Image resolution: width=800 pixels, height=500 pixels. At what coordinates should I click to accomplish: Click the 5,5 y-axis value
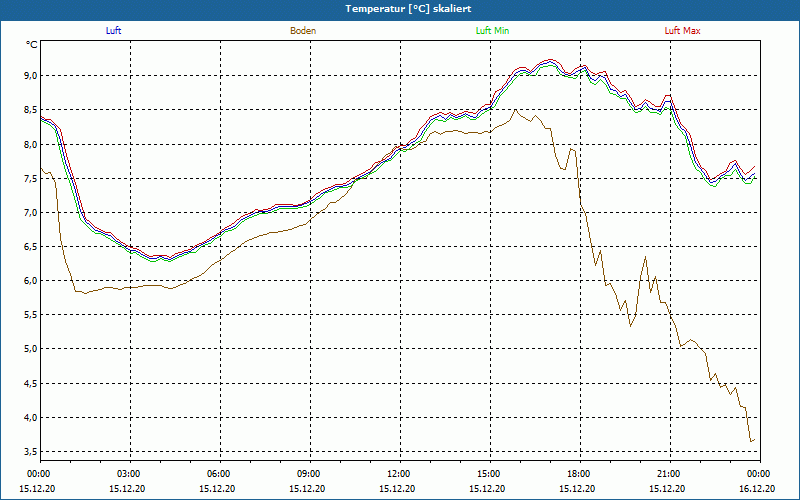point(31,315)
